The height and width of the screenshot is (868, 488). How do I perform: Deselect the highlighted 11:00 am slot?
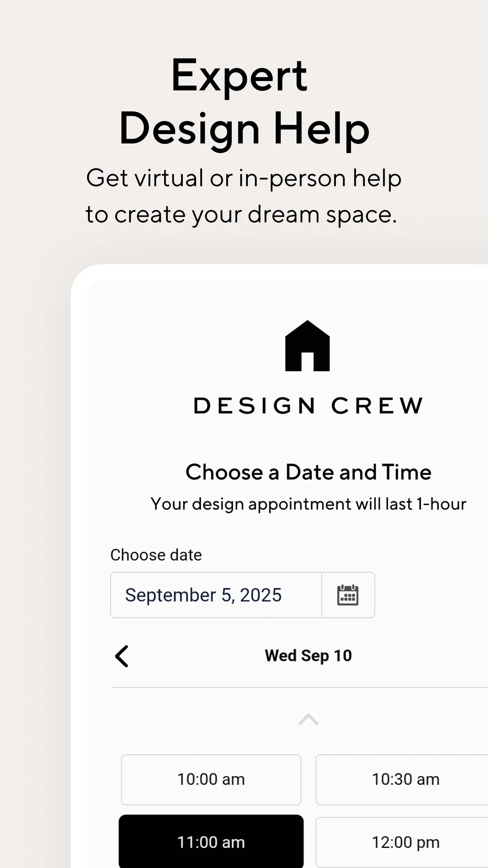tap(211, 842)
